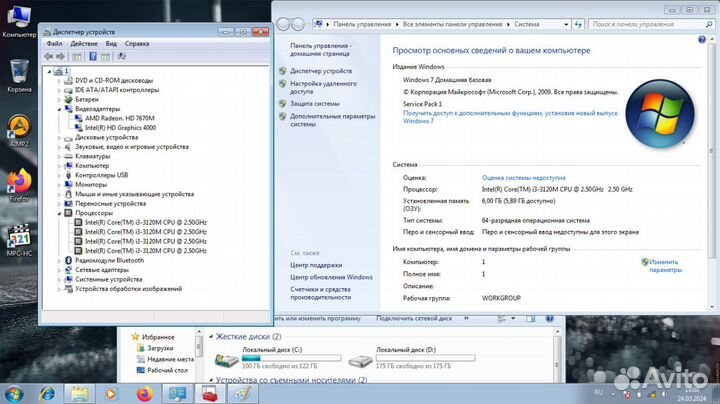The height and width of the screenshot is (404, 720).
Task: Expand DVD и CD-ROM дисководы node
Action: tap(59, 80)
